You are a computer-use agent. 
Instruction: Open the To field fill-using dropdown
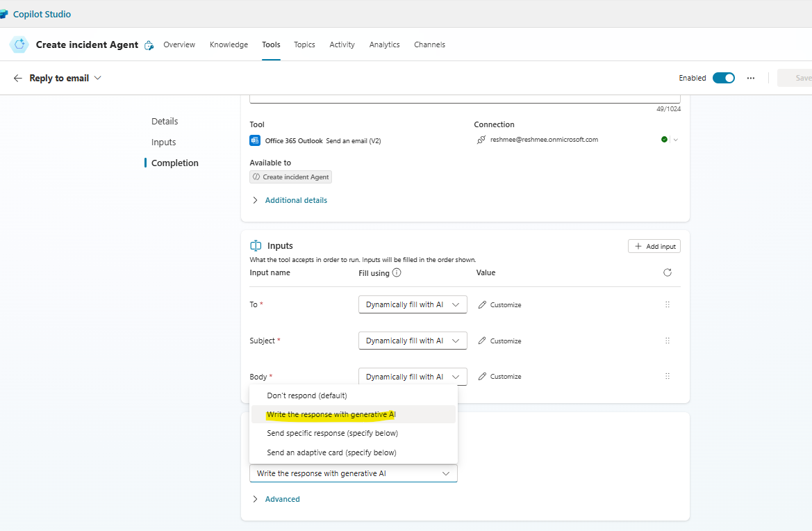tap(413, 304)
